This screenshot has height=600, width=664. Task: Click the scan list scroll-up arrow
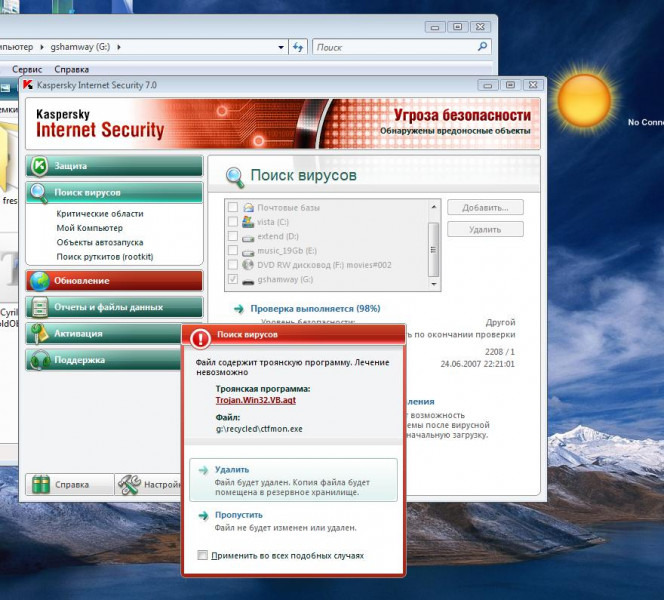click(434, 207)
